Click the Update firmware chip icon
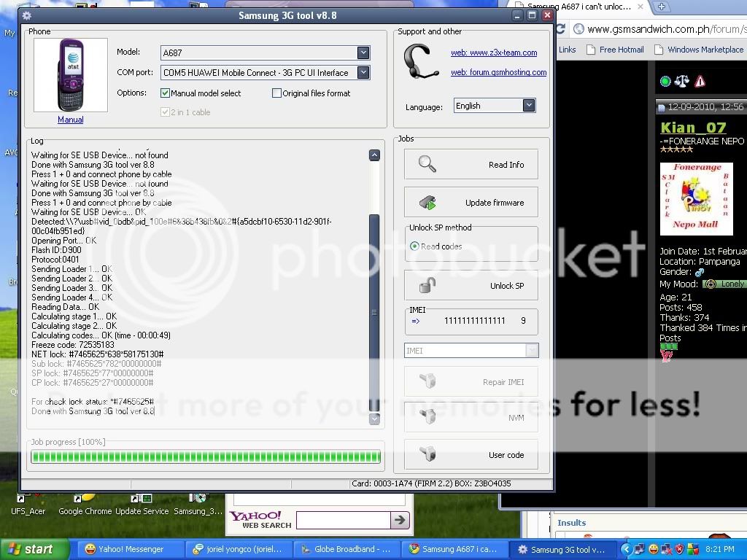The height and width of the screenshot is (560, 747). click(x=427, y=203)
